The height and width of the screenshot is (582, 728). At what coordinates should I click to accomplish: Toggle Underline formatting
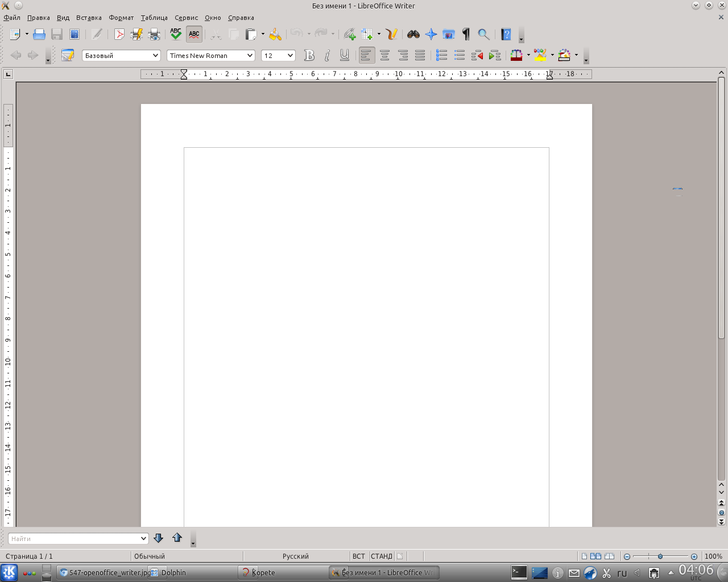click(345, 55)
